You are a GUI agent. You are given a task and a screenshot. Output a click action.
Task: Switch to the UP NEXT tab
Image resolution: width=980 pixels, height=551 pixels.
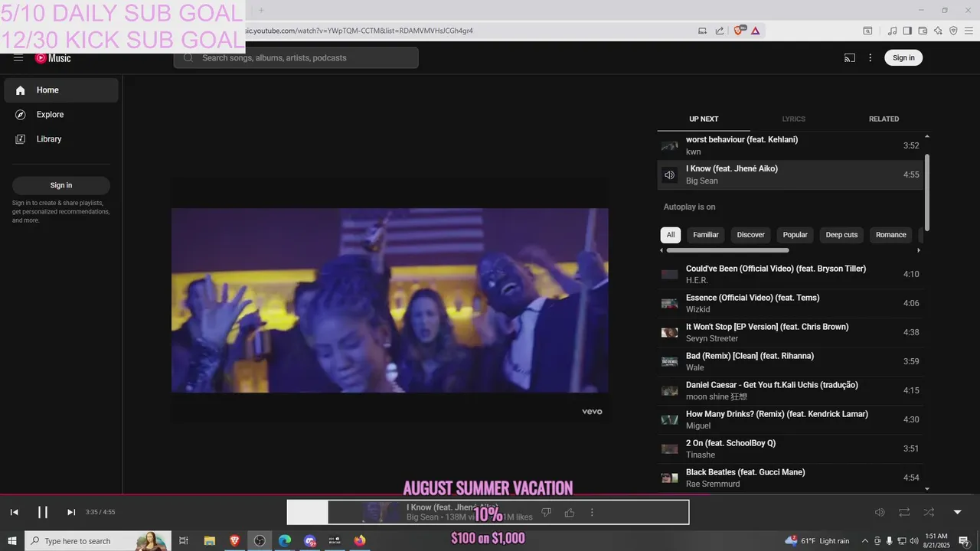704,119
